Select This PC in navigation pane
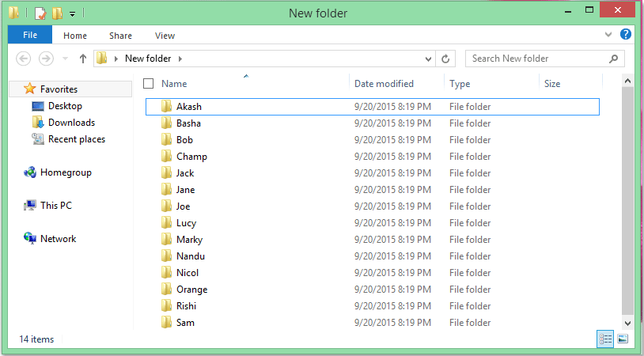This screenshot has width=644, height=356. point(55,206)
